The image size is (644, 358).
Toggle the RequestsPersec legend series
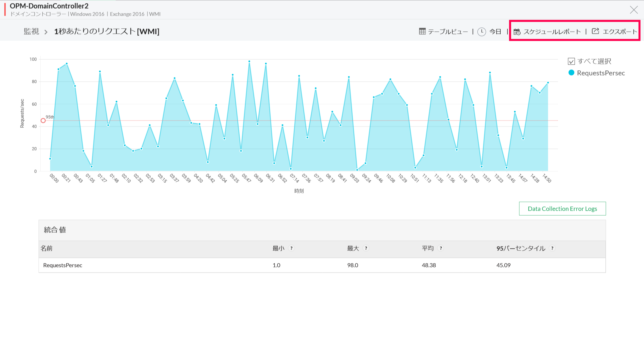pos(601,73)
